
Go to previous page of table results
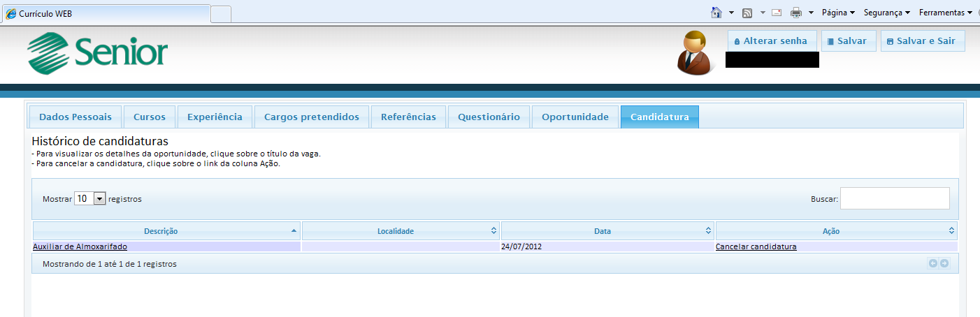(932, 263)
